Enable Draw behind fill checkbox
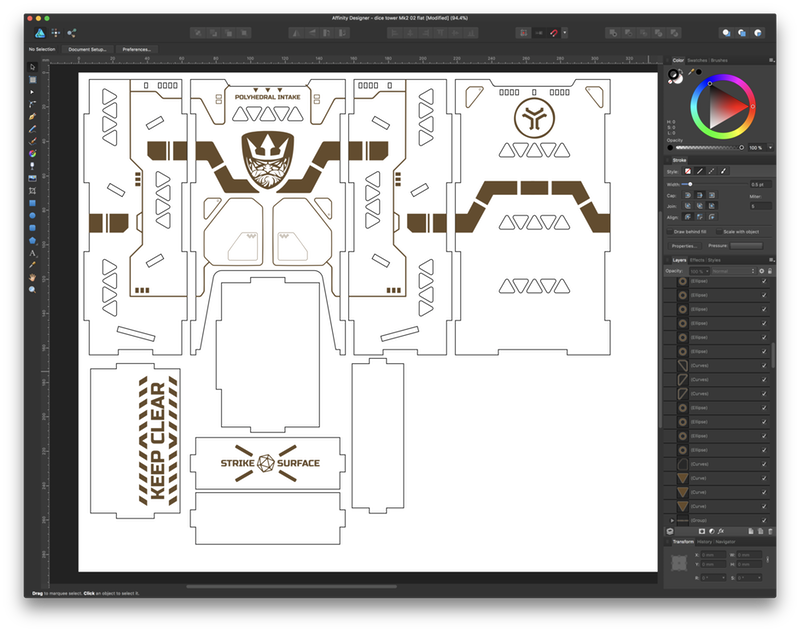Screen dimensions: 800x632 (670, 232)
